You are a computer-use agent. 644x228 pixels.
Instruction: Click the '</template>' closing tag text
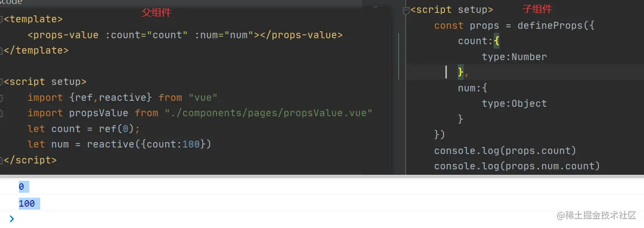[x=36, y=50]
